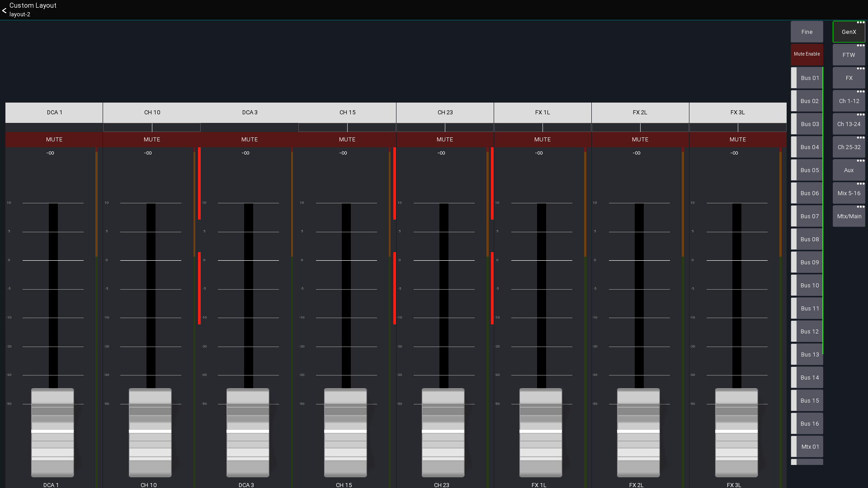868x488 pixels.
Task: Select Bus 09 in the bus list
Action: coord(809,263)
